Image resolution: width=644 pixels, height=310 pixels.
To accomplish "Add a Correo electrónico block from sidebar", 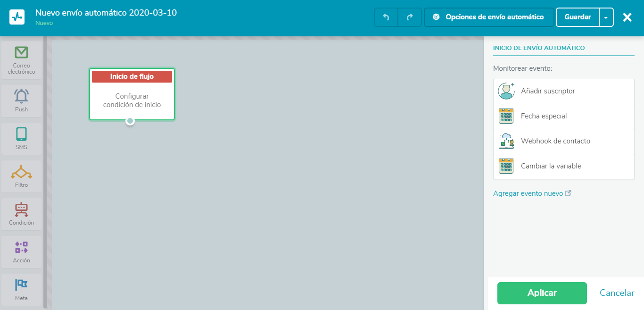I will 21,61.
